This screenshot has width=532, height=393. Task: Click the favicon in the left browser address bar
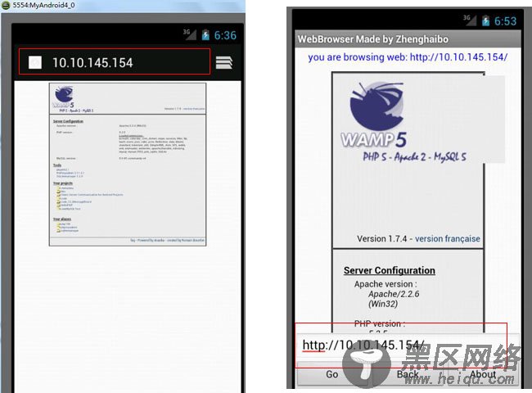35,62
